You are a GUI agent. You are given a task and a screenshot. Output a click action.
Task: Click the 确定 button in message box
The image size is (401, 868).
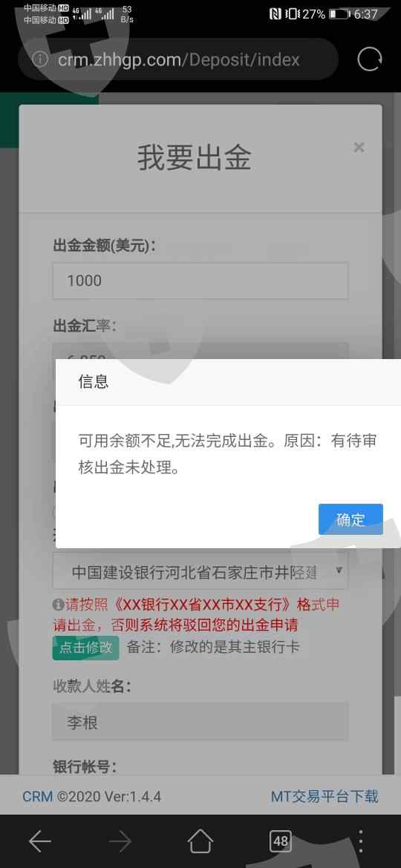351,519
